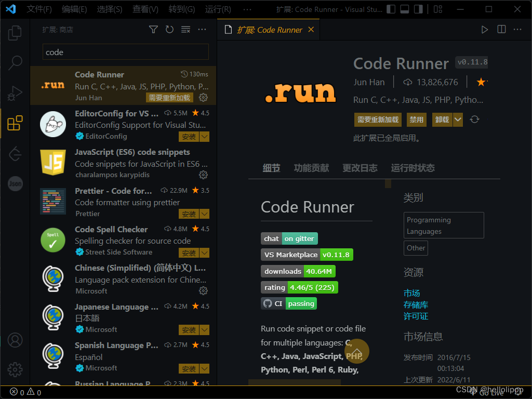Screen dimensions: 532x399
Task: Click chat on gitter badge
Action: pyautogui.click(x=289, y=238)
